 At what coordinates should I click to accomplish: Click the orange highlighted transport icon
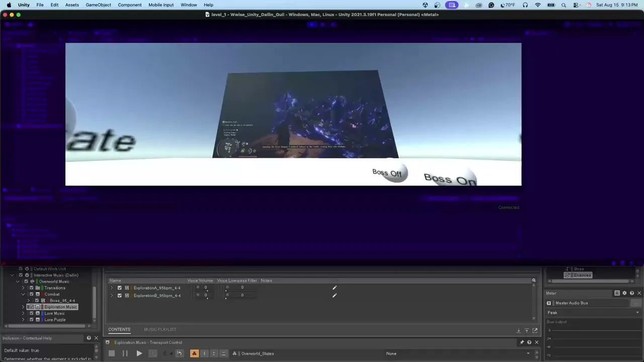[194, 353]
